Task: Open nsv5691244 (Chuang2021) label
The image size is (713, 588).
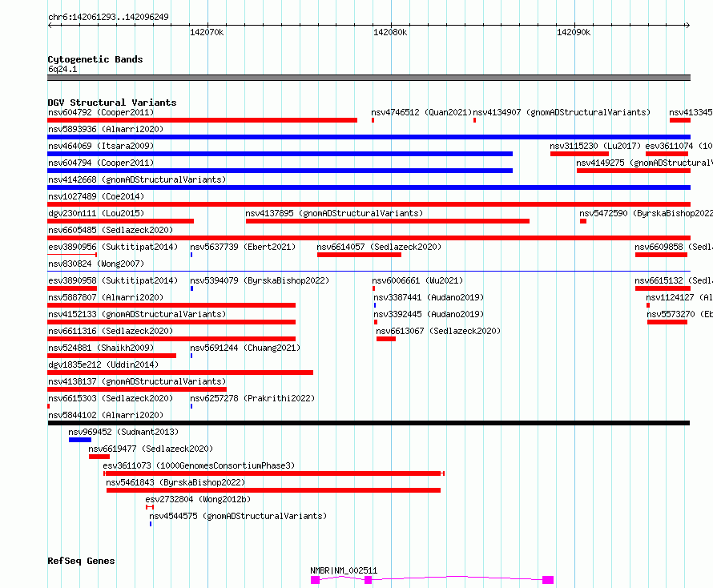Action: point(246,348)
